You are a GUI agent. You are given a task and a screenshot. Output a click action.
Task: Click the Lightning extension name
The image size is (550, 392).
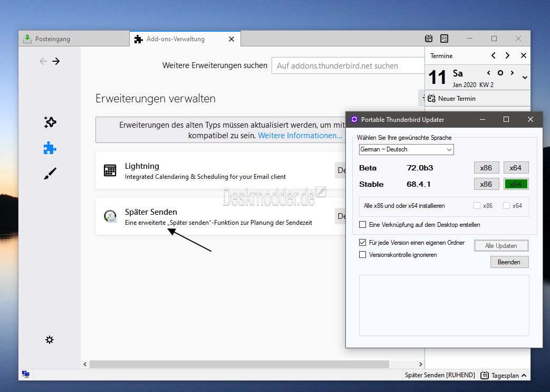pyautogui.click(x=142, y=166)
